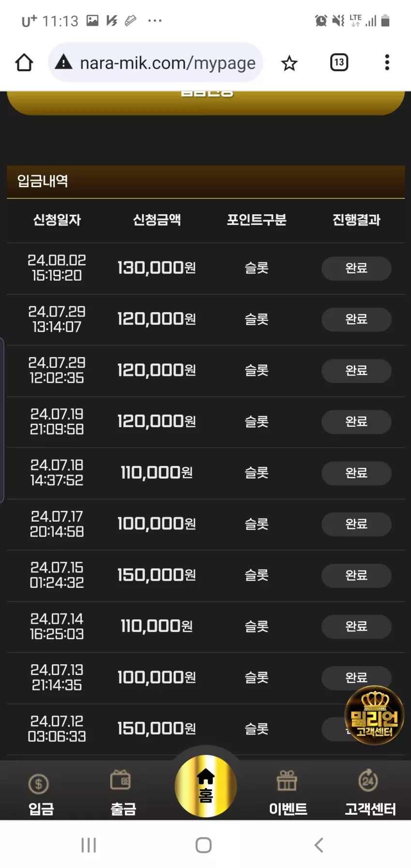Open the browser three-dot menu
Screen dimensions: 411x868
(x=387, y=62)
